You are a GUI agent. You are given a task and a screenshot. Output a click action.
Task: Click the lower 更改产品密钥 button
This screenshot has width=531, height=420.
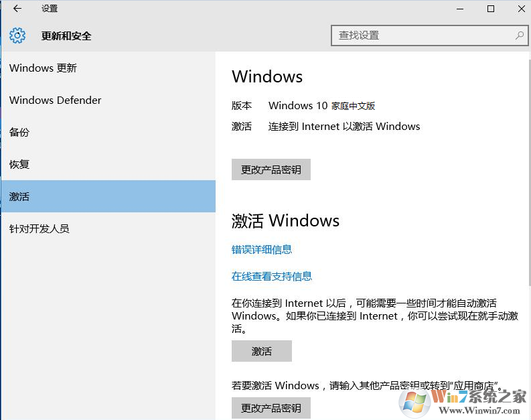click(271, 408)
